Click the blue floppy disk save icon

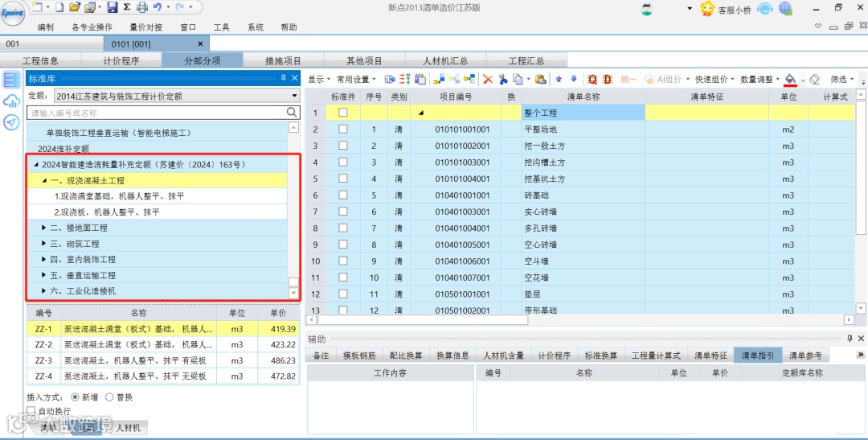(113, 7)
